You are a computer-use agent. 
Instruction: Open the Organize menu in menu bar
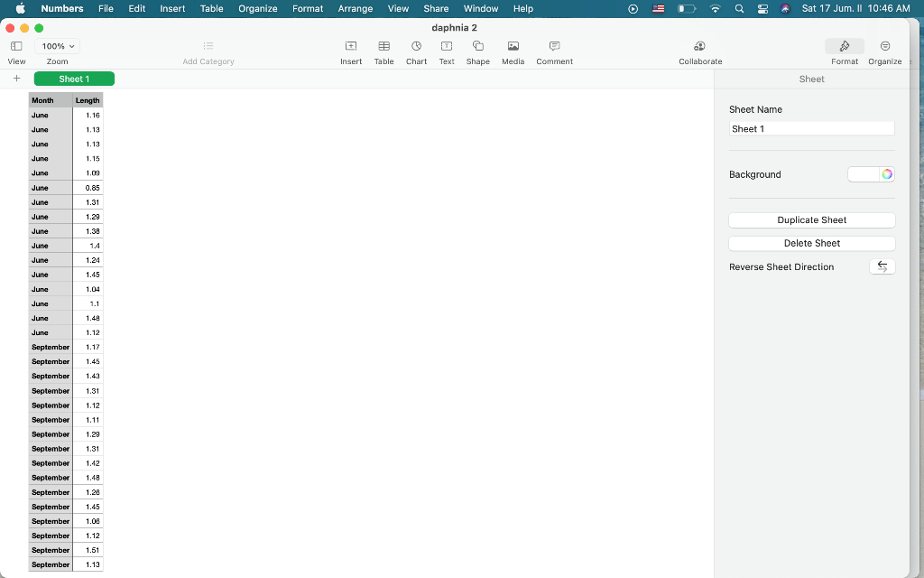coord(257,8)
